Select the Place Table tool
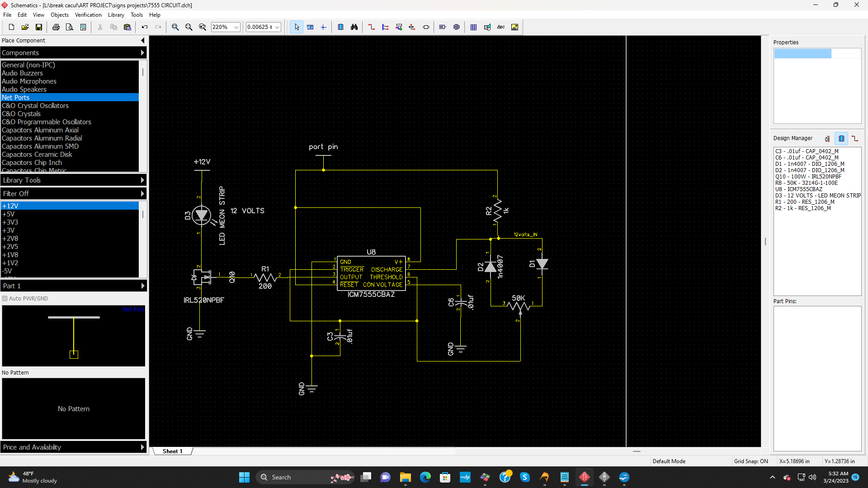Screen dimensions: 868x488 [x=474, y=27]
